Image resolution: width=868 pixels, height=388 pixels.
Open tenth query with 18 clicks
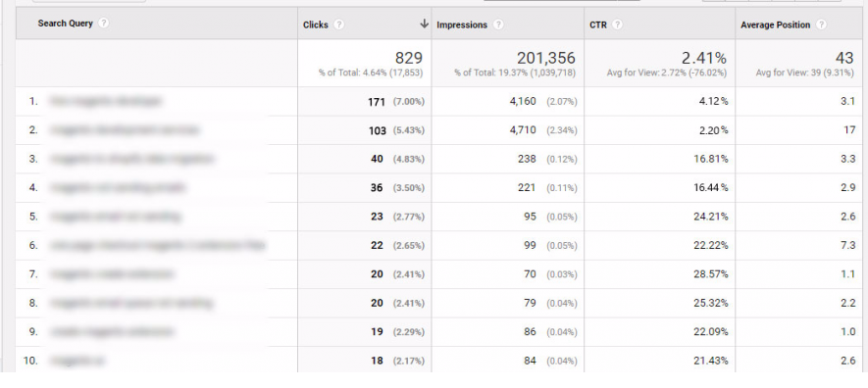click(x=77, y=361)
